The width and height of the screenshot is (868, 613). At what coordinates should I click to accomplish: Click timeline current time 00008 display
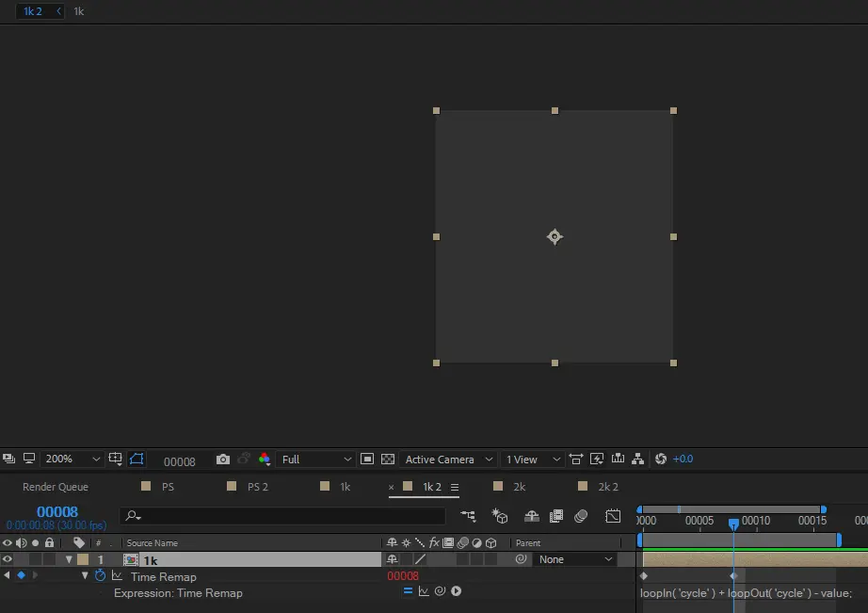coord(57,511)
